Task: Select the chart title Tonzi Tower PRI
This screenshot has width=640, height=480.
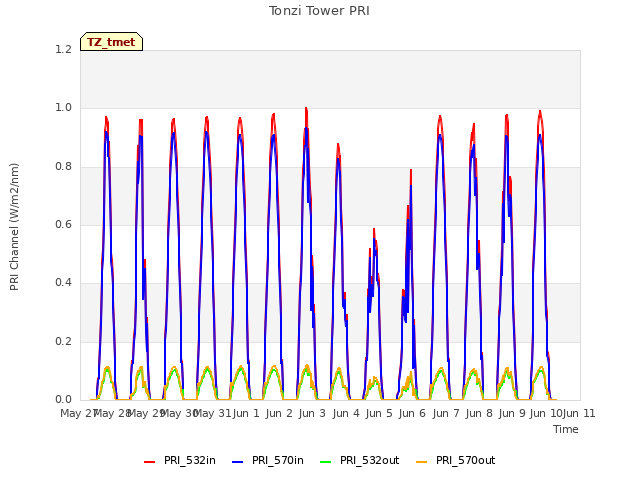Action: (x=319, y=11)
